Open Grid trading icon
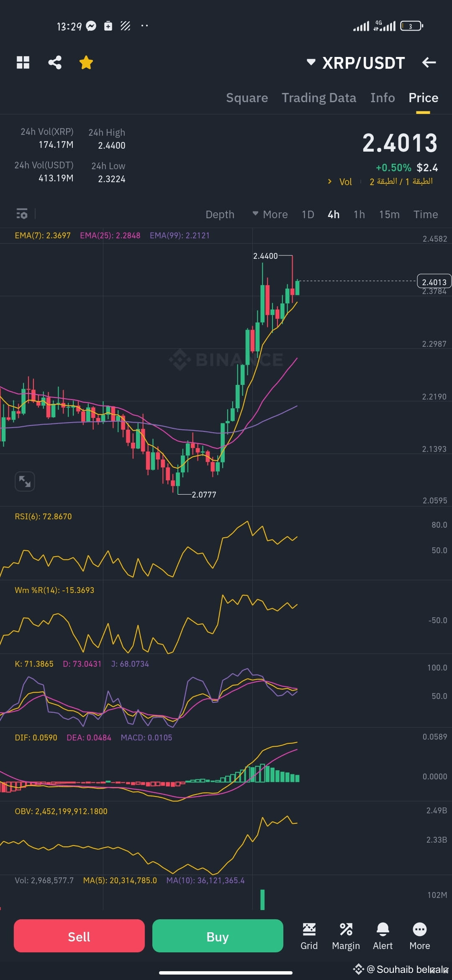Viewport: 452px width, 980px height. (x=309, y=937)
